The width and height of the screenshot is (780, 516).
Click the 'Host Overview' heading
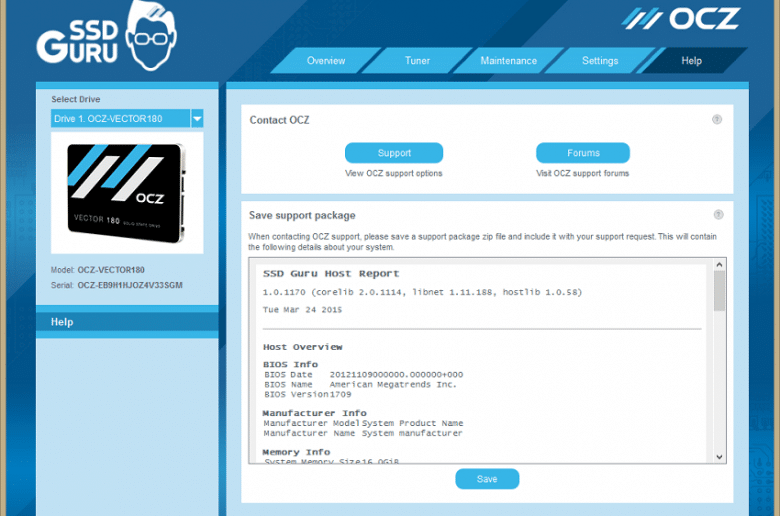(302, 347)
